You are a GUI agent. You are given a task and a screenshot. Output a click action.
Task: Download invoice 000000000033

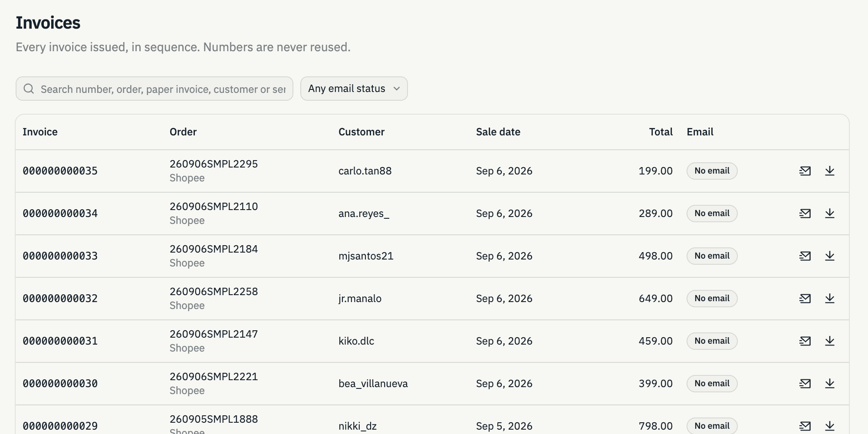click(x=830, y=256)
